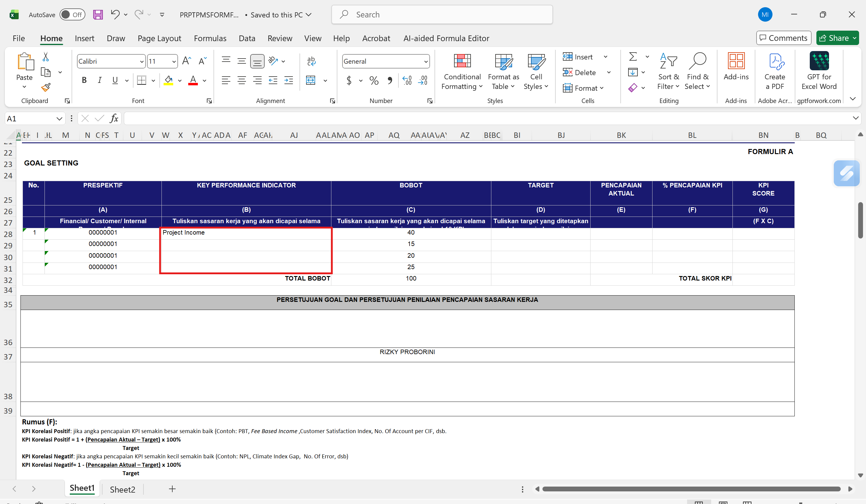Open Conditional Formatting
The height and width of the screenshot is (504, 866).
pyautogui.click(x=462, y=71)
